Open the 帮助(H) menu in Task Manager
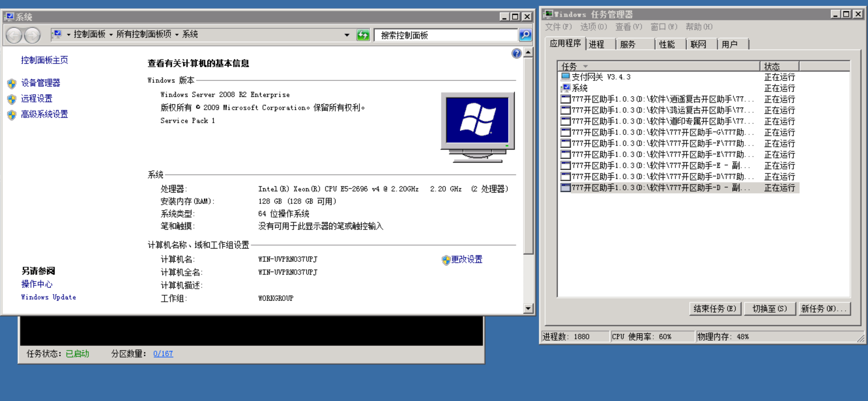The image size is (868, 401). 699,27
